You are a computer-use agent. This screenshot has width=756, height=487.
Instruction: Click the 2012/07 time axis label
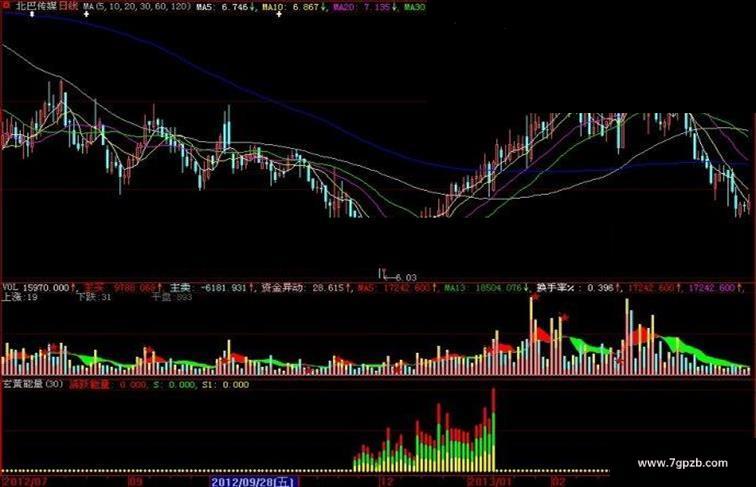pyautogui.click(x=25, y=481)
